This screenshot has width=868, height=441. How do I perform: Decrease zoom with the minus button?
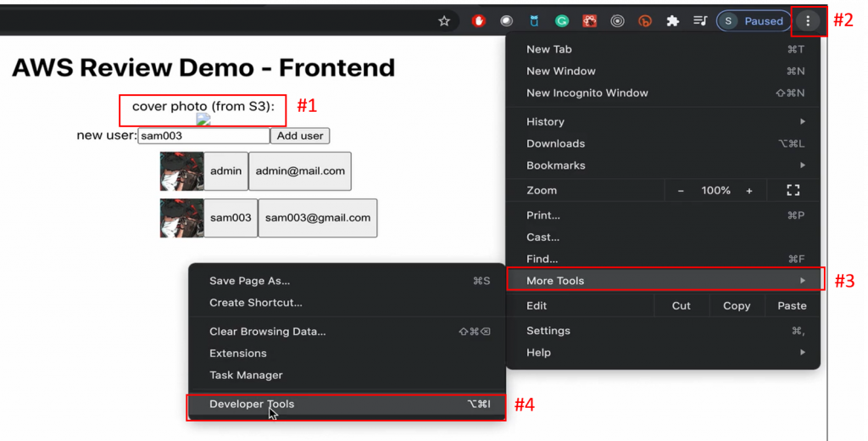pyautogui.click(x=681, y=191)
